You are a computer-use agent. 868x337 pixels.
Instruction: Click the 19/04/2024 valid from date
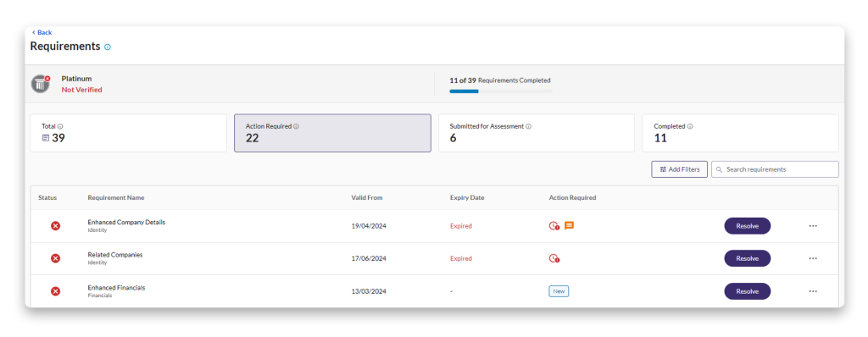[x=369, y=226]
